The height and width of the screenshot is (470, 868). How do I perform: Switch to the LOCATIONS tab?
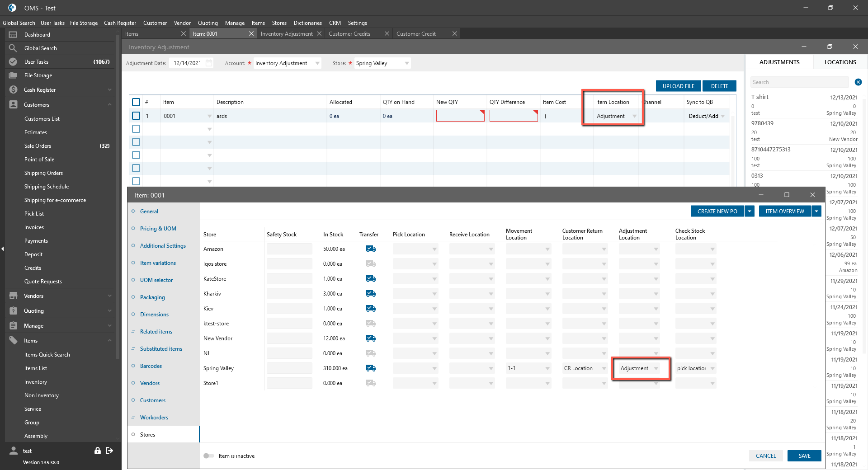pyautogui.click(x=840, y=62)
